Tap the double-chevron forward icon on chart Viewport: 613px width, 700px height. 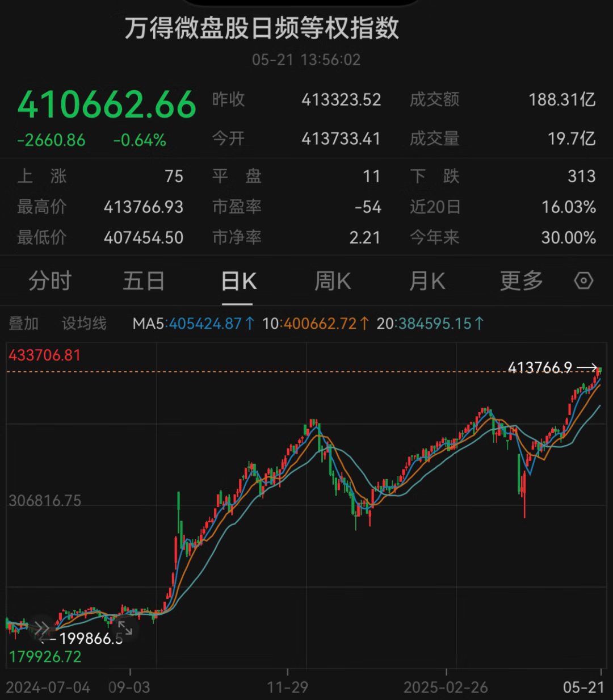coord(42,629)
